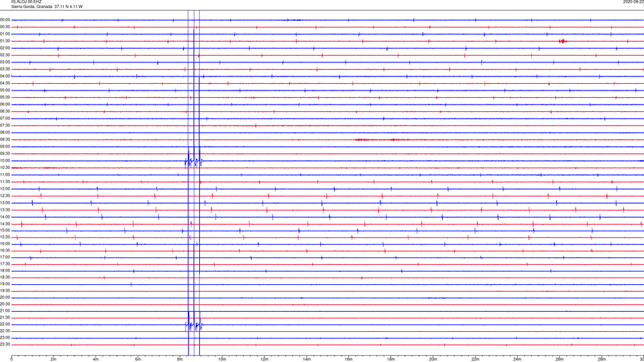This screenshot has height=362, width=644.
Task: Select the 08:00 trace time label
Action: (x=5, y=132)
